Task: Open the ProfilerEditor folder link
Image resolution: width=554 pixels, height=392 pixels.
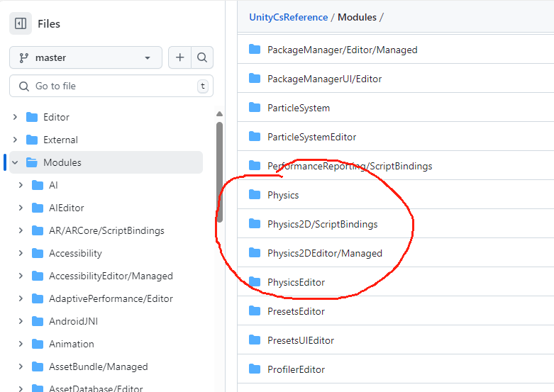Action: 296,369
